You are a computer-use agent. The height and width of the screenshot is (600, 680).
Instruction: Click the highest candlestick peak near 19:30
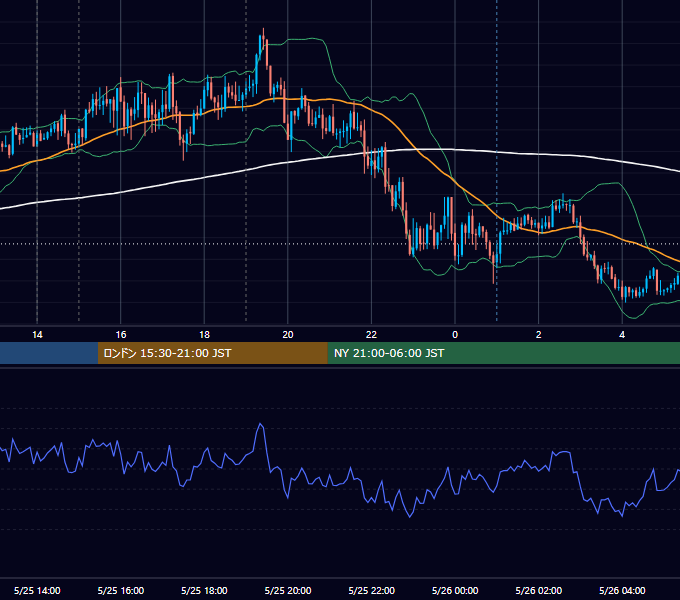pos(263,37)
